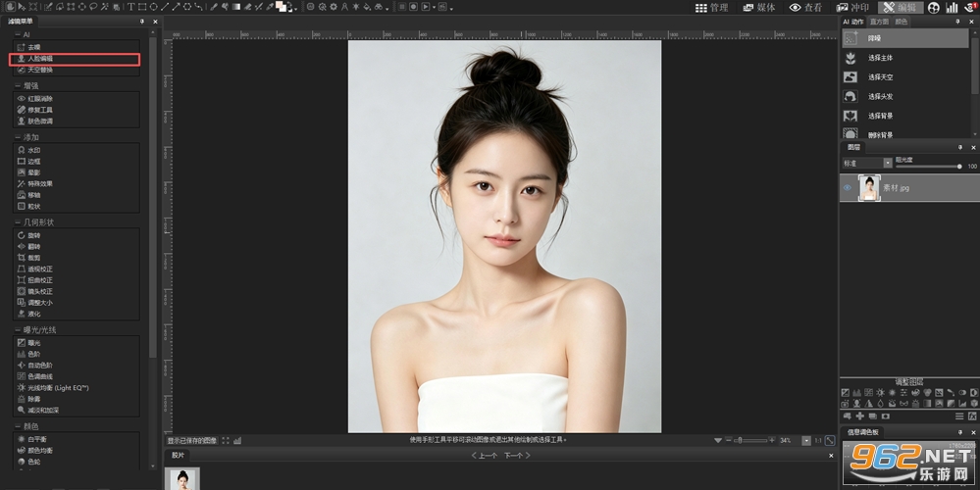Viewport: 980px width, 490px height.
Task: Select the Fill bucket tool
Action: click(x=367, y=7)
